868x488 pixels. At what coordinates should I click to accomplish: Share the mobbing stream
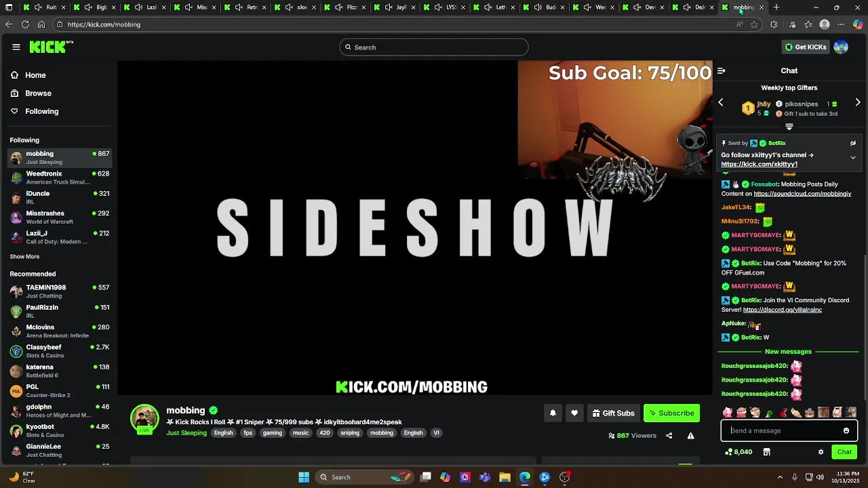pos(669,436)
